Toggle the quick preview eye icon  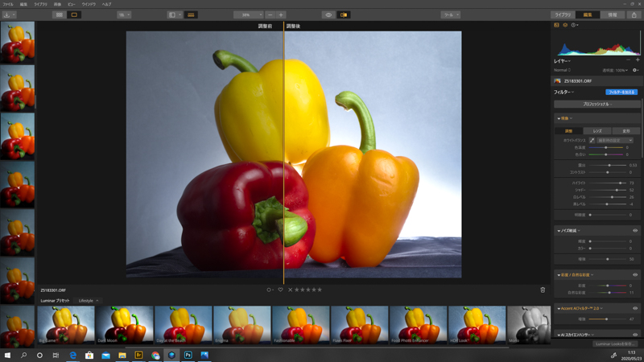[x=328, y=14]
